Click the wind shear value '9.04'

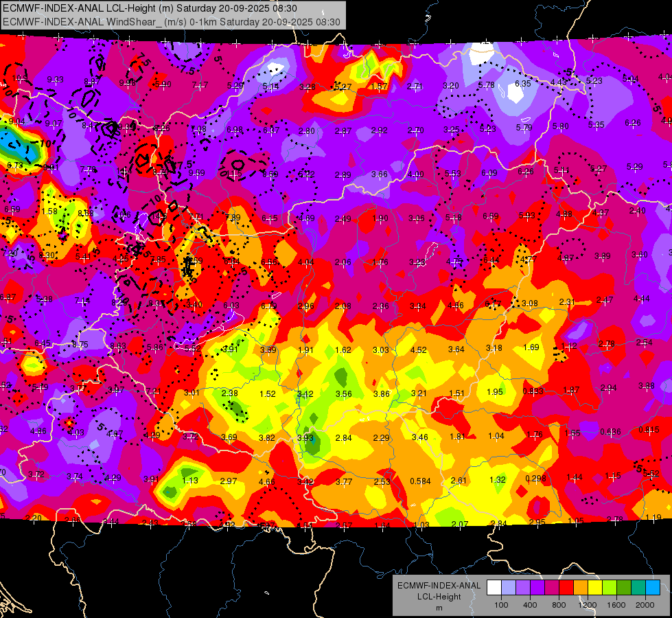click(x=16, y=122)
